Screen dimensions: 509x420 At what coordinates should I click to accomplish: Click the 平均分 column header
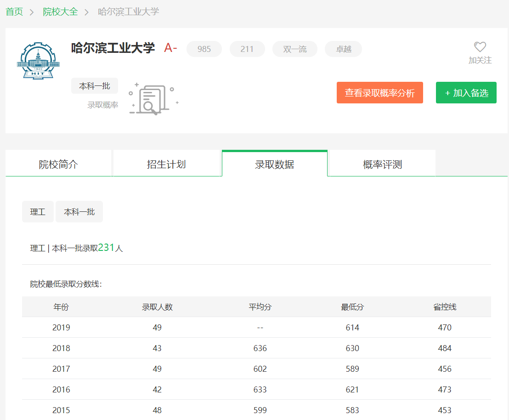tap(260, 307)
